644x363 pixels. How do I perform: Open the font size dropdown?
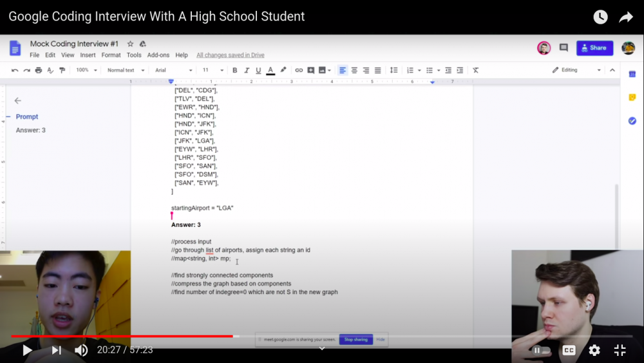(x=213, y=70)
